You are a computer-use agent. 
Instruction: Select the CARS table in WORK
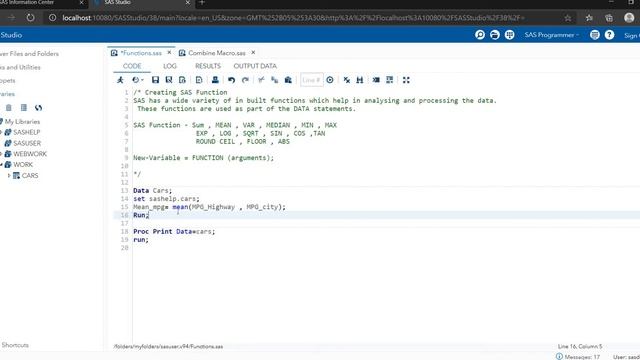[30, 176]
